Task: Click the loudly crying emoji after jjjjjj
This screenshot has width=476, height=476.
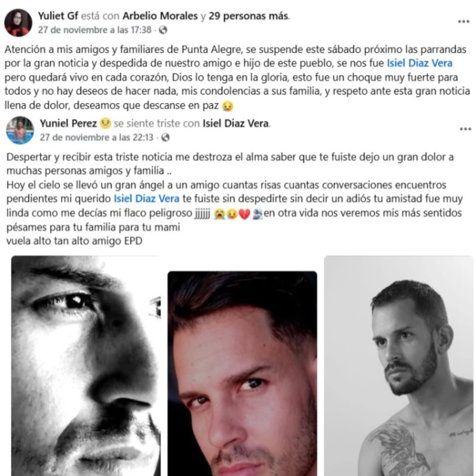Action: pos(220,214)
